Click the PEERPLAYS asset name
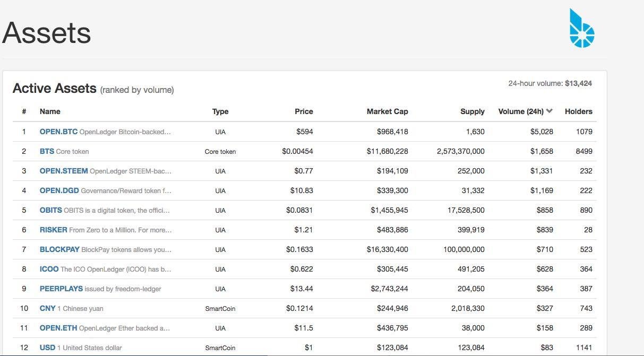644x356 pixels. click(x=61, y=289)
